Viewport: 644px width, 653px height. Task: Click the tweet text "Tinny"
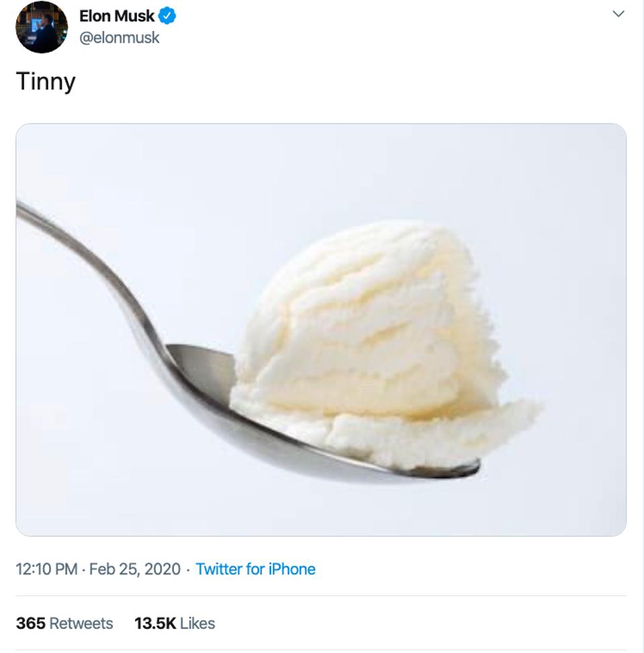pos(46,81)
